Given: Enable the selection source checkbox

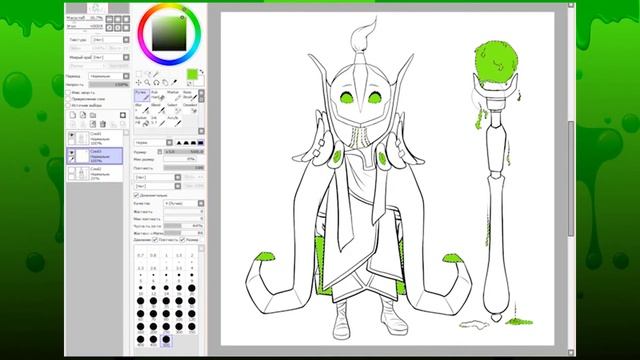Looking at the screenshot, I should [x=68, y=105].
